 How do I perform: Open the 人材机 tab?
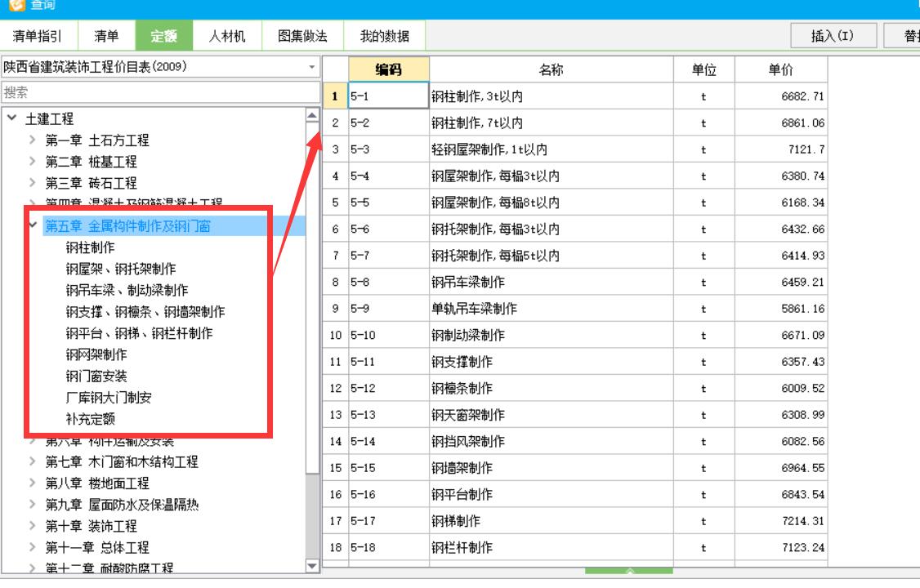point(227,36)
